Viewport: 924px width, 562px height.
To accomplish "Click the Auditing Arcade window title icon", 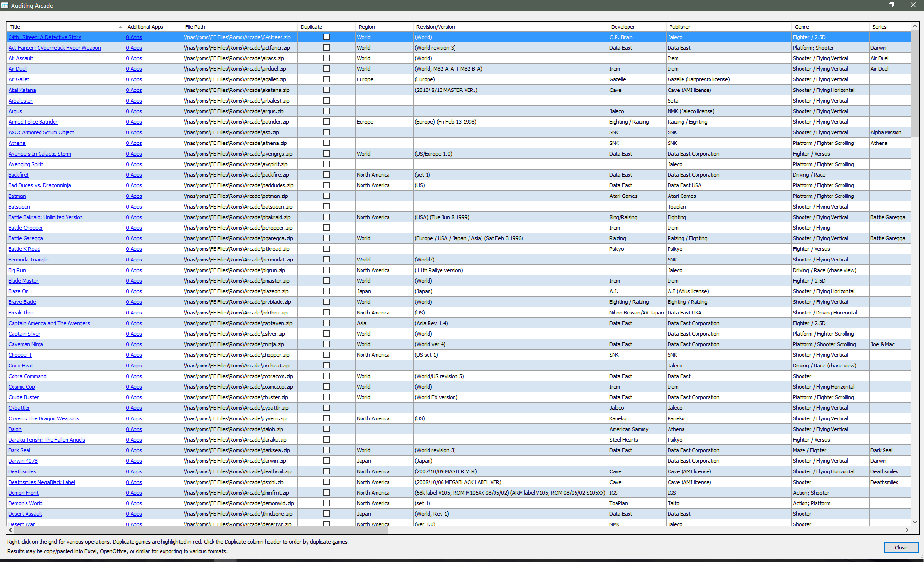I will click(x=5, y=5).
